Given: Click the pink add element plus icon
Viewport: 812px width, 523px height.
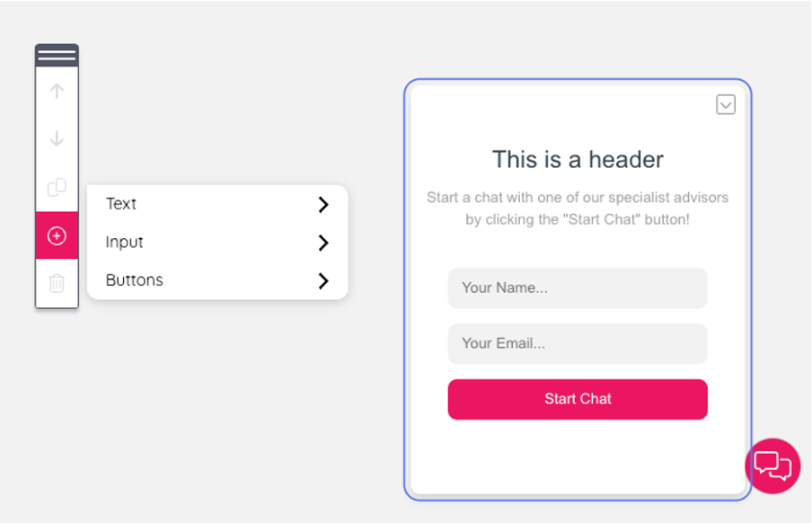Looking at the screenshot, I should click(57, 235).
